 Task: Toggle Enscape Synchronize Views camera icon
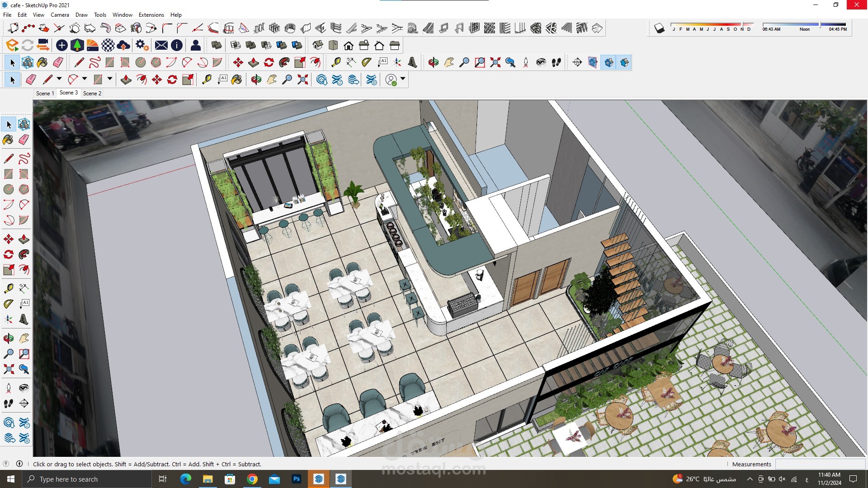point(43,45)
